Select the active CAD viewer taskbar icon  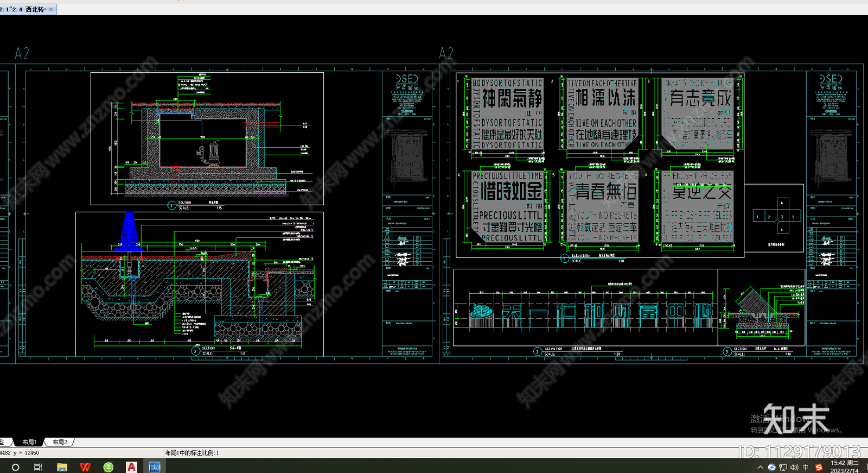click(x=155, y=467)
